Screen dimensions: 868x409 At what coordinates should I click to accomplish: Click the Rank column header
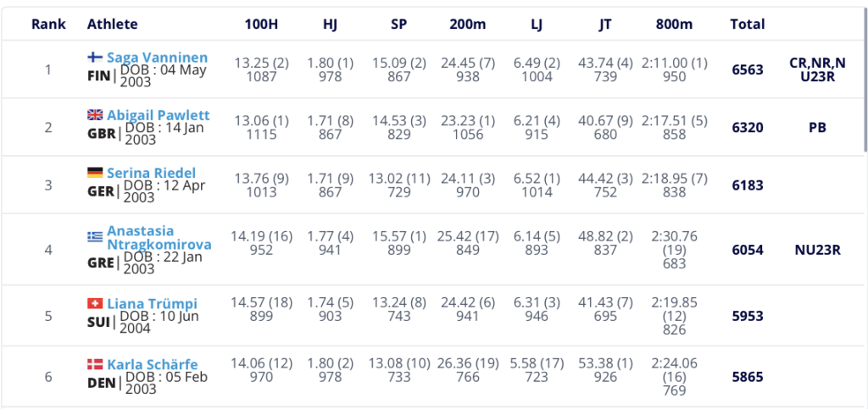click(48, 25)
